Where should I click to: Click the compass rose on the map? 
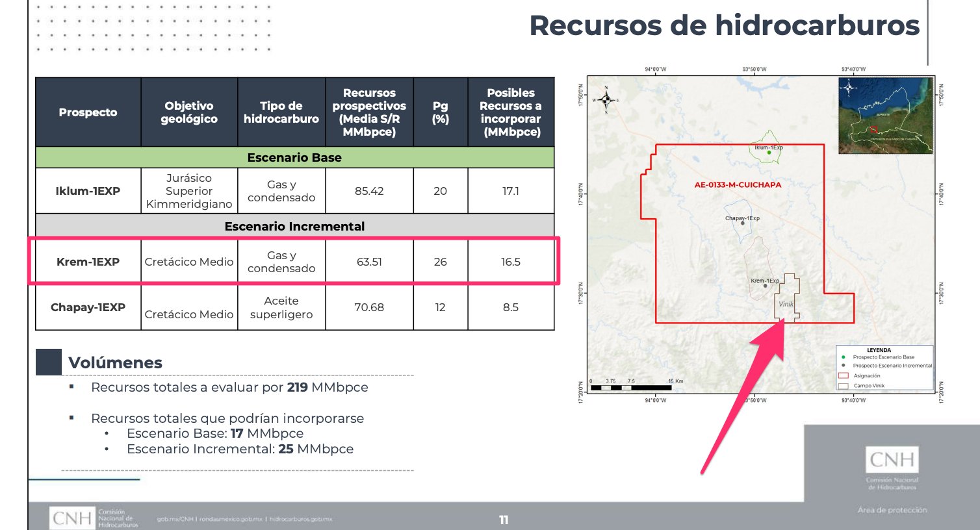click(606, 100)
